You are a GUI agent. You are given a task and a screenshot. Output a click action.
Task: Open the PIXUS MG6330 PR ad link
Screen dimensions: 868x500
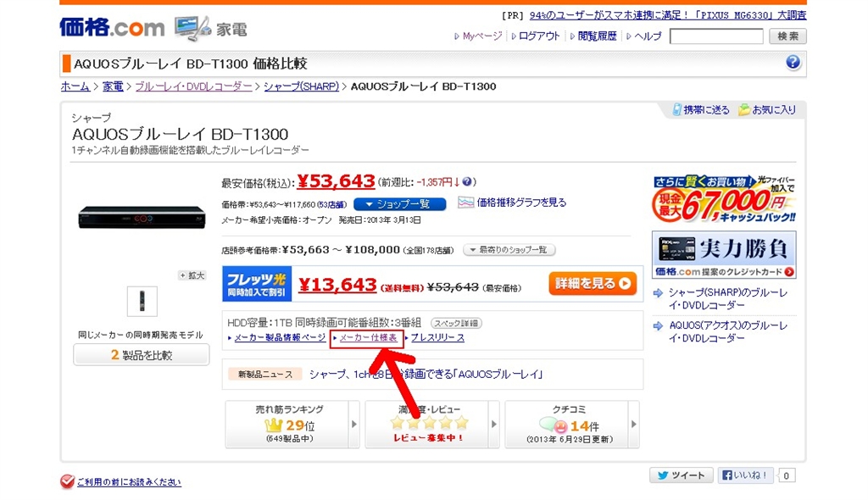(668, 15)
